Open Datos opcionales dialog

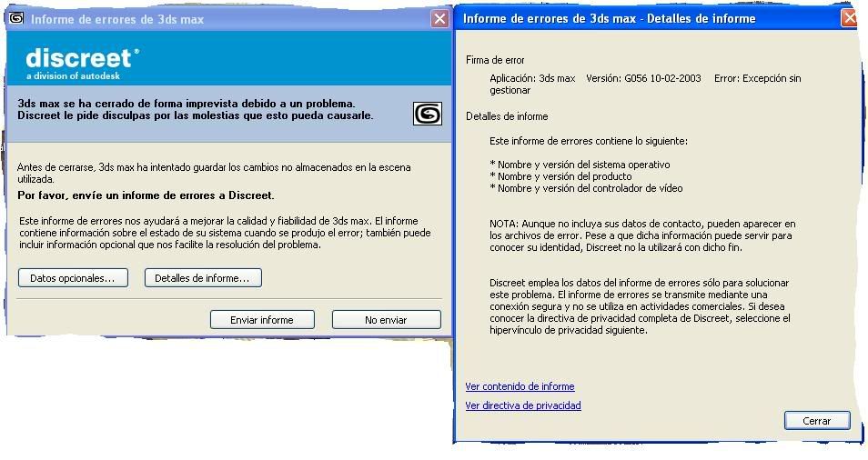click(73, 278)
